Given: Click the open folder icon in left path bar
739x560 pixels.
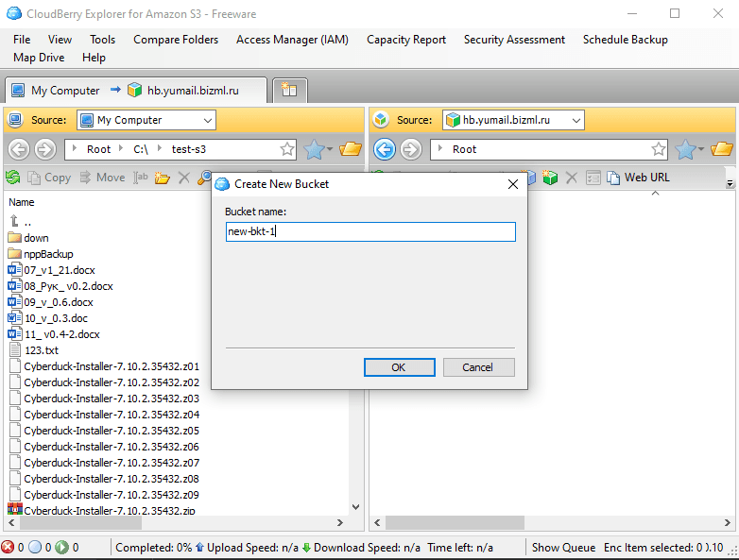Looking at the screenshot, I should (x=351, y=149).
